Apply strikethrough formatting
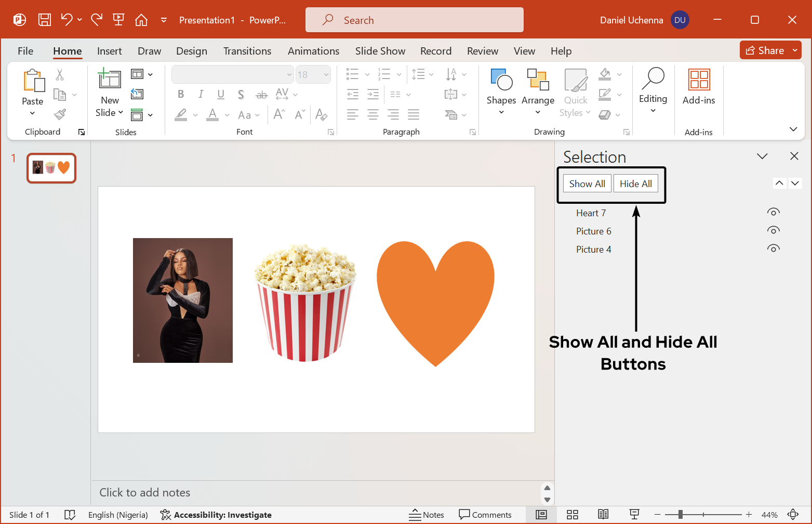The width and height of the screenshot is (812, 524). tap(261, 94)
